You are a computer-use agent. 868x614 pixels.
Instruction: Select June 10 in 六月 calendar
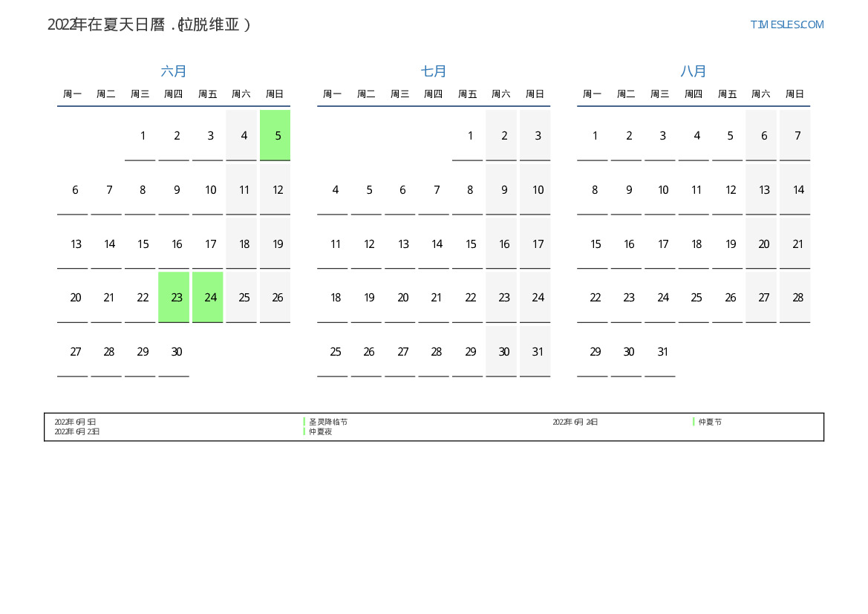coord(208,189)
